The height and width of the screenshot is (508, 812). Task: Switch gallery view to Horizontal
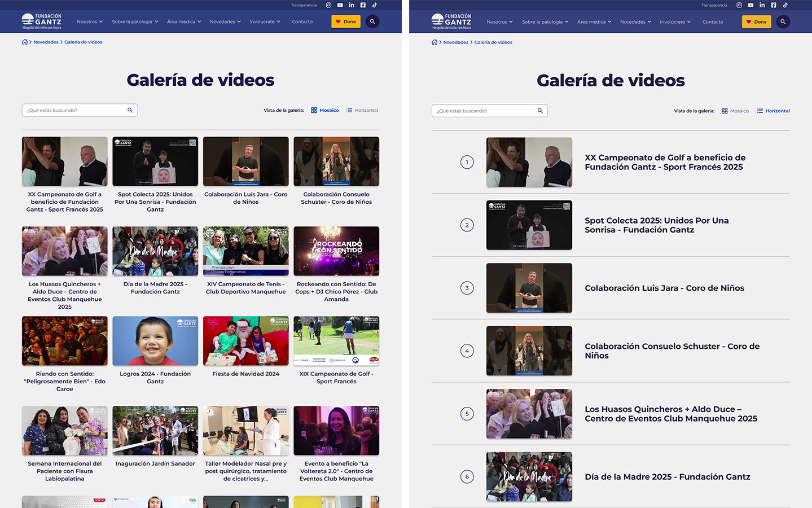click(x=362, y=110)
